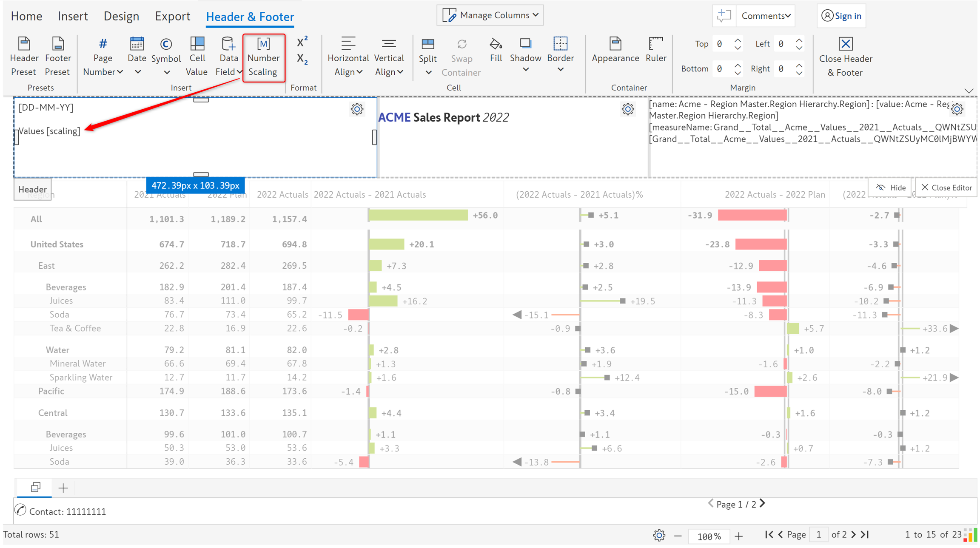Open gear settings of left header container

point(357,109)
